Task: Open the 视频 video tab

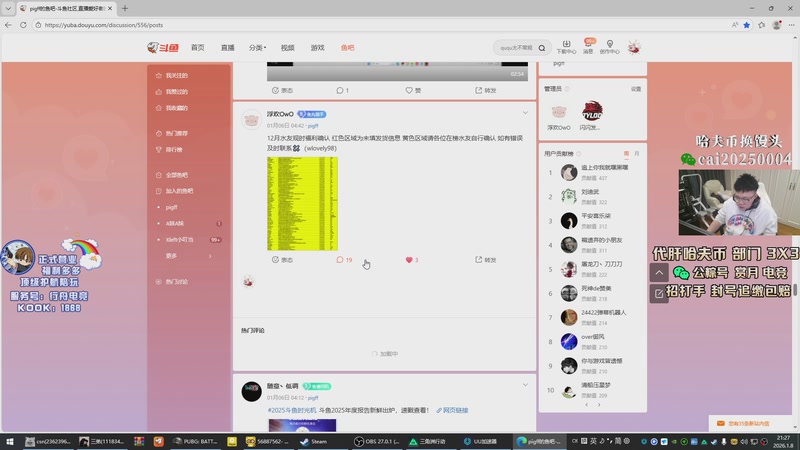Action: click(x=287, y=47)
